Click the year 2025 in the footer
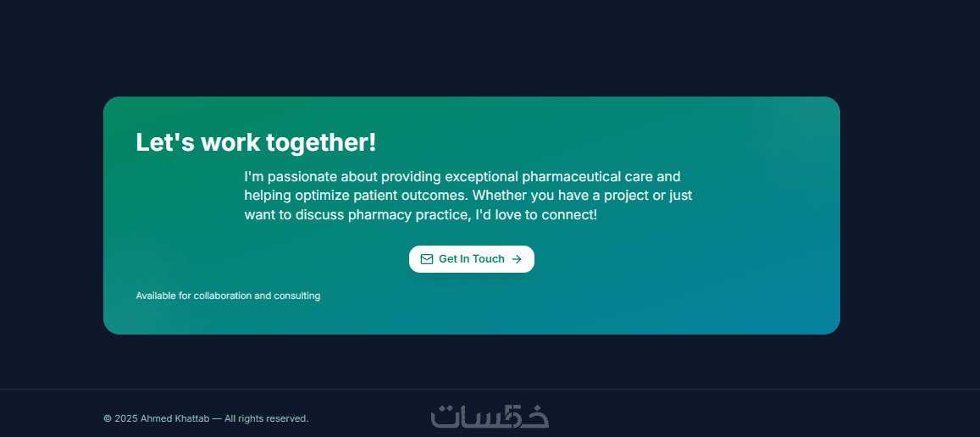 point(126,418)
